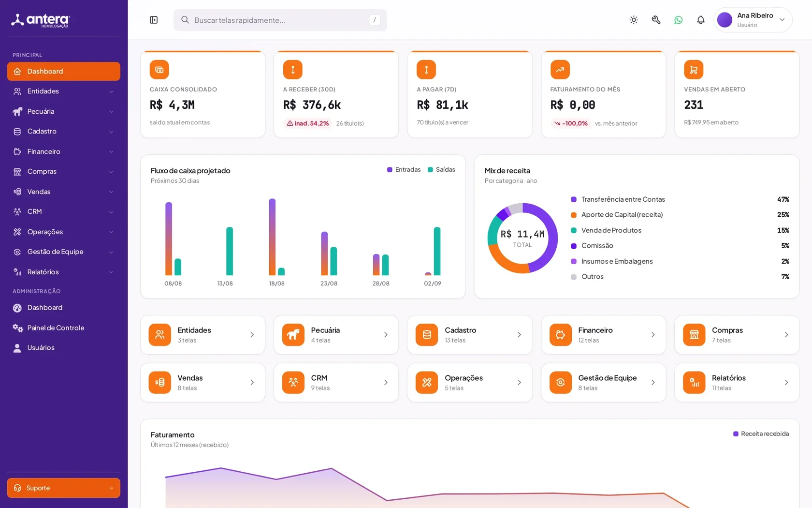The width and height of the screenshot is (812, 508).
Task: Click Faturamento do Mês trend icon
Action: click(x=560, y=70)
